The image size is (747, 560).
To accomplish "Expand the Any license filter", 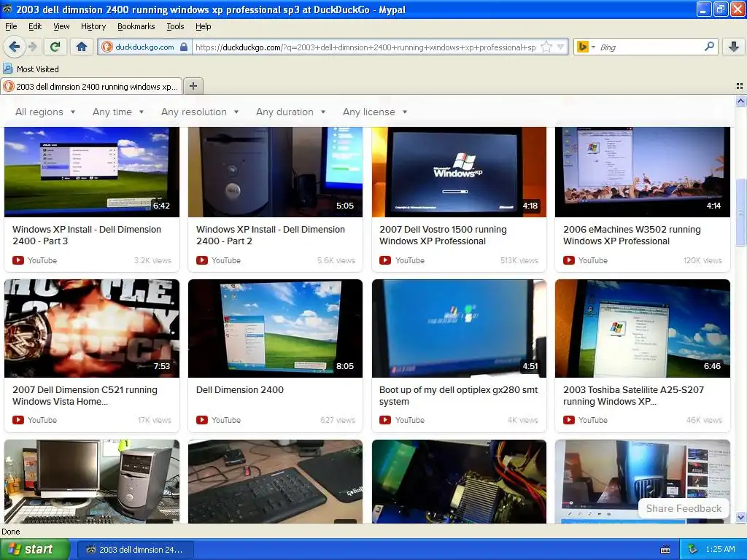I will click(375, 112).
